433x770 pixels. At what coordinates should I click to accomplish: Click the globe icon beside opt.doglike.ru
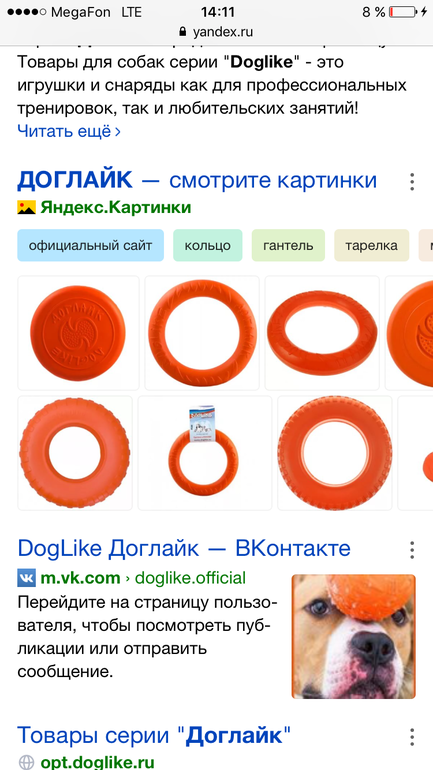27,762
